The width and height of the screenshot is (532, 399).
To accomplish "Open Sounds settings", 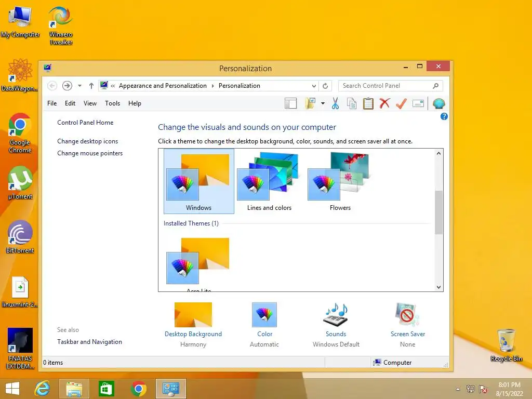I will [x=336, y=325].
